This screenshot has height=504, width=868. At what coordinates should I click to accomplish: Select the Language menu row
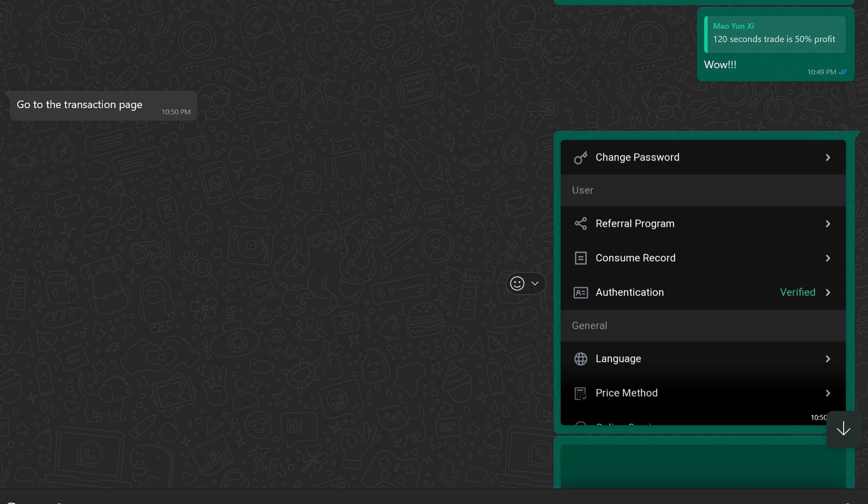tap(703, 359)
